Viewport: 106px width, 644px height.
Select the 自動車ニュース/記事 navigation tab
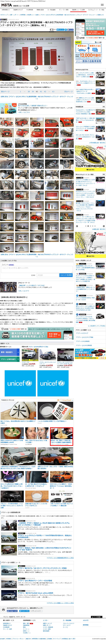pos(78,10)
